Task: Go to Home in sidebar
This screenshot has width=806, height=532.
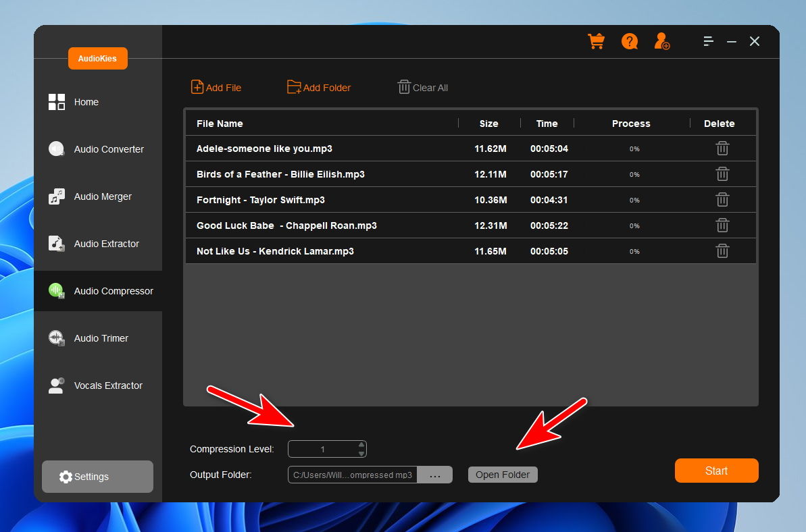Action: (x=98, y=102)
